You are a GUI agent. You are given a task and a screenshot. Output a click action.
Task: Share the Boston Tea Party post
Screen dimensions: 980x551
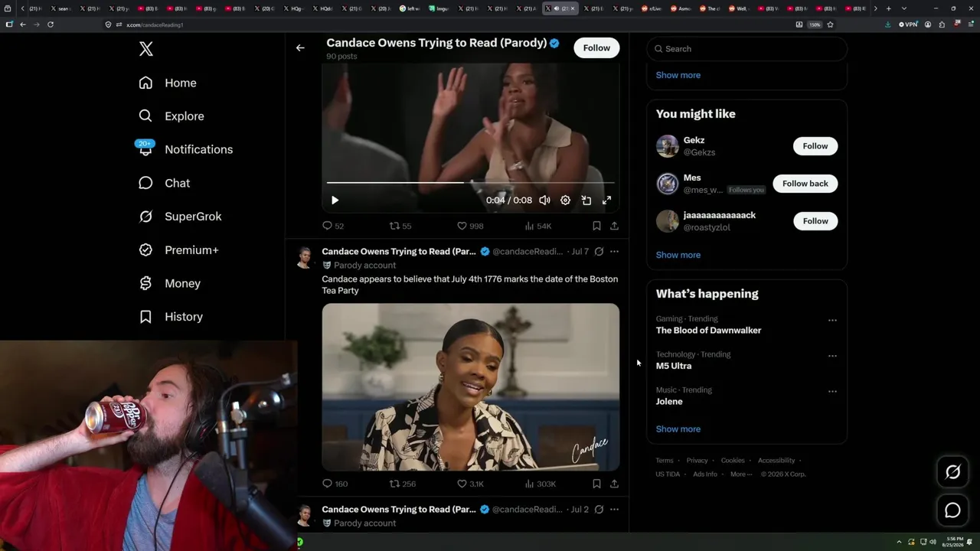click(614, 484)
